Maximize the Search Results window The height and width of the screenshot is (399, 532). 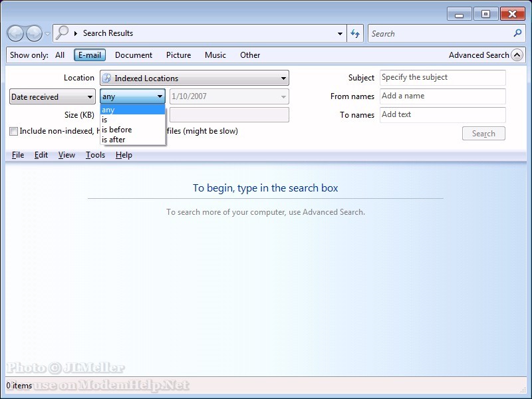[485, 14]
